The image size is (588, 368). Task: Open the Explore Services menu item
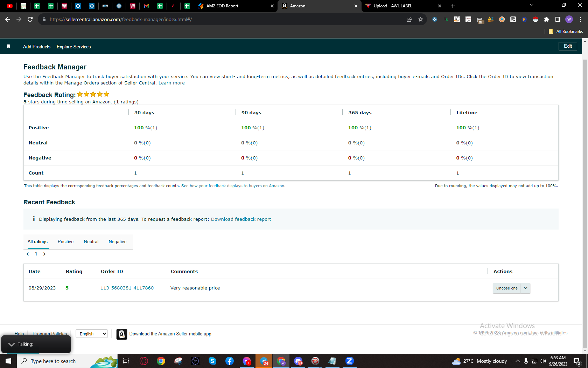74,47
